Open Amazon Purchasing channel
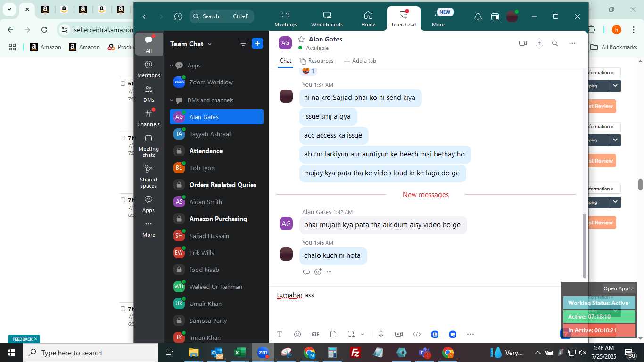 tap(216, 219)
